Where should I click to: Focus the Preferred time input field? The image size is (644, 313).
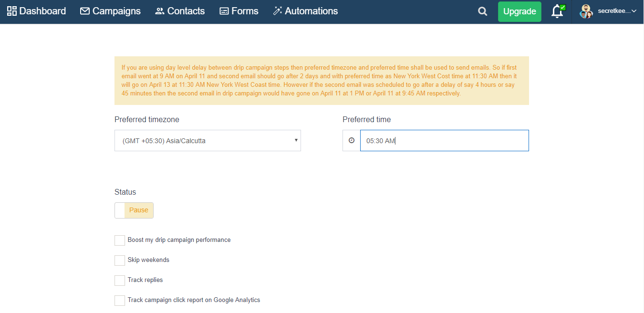(x=444, y=141)
